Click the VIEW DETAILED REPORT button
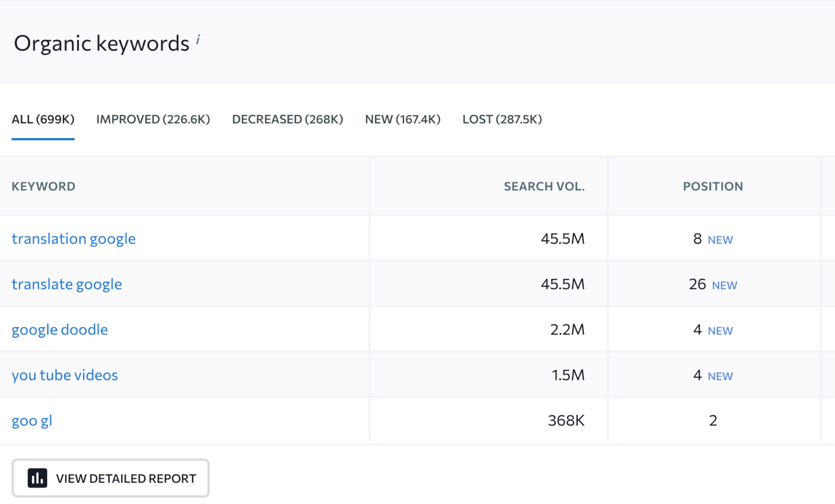The width and height of the screenshot is (835, 504). click(111, 478)
